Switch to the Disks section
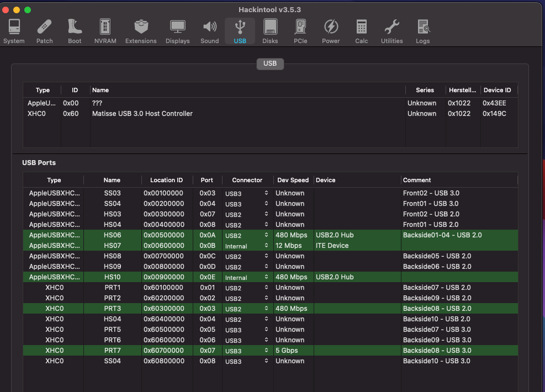This screenshot has height=392, width=545. (x=270, y=31)
